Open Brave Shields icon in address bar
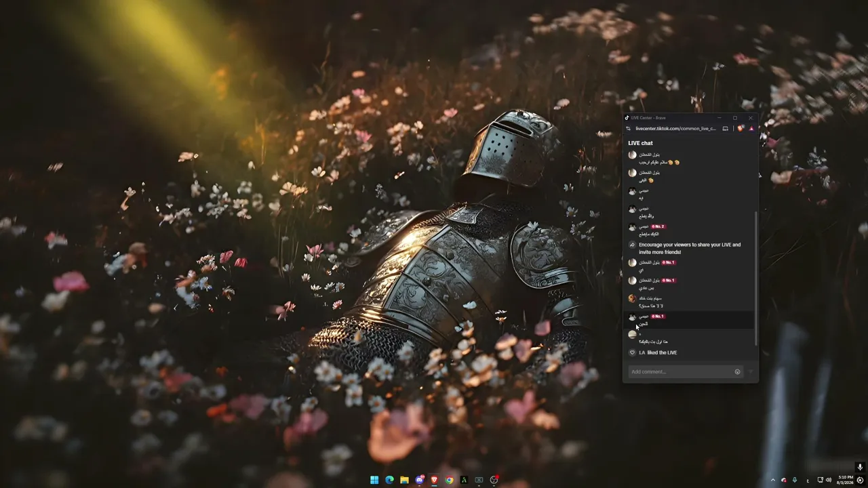The image size is (868, 488). pos(741,128)
